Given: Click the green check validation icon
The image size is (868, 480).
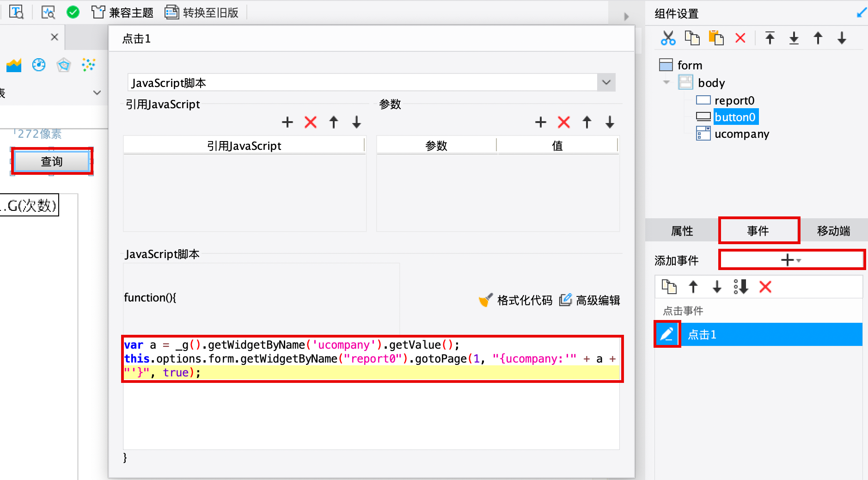Looking at the screenshot, I should (x=73, y=12).
